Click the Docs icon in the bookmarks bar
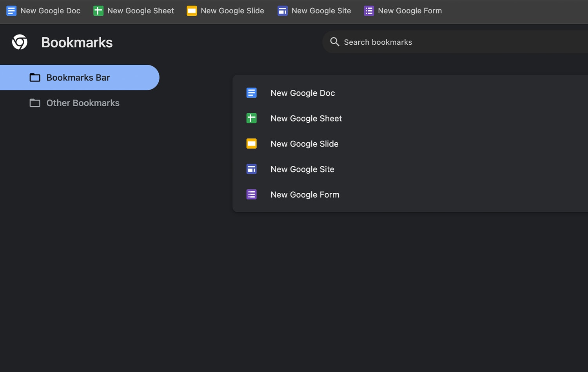The width and height of the screenshot is (588, 372). (x=11, y=11)
